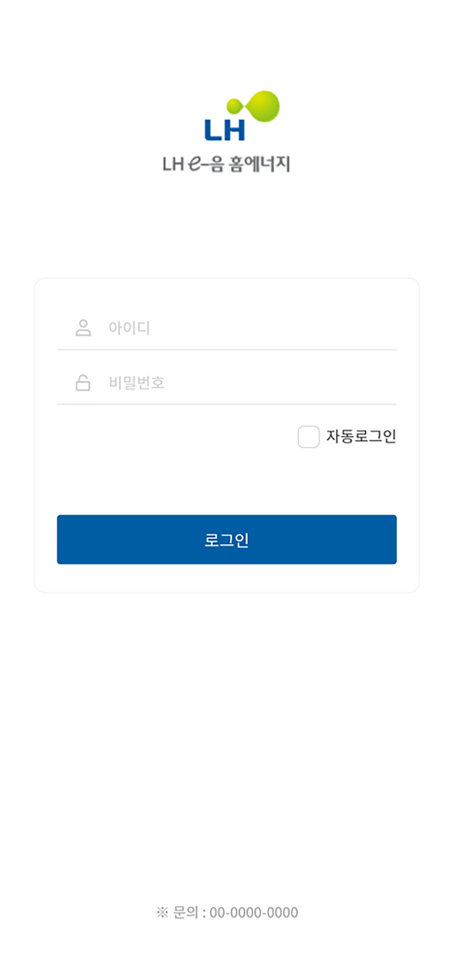Click the blue LH lettering in the logo
The width and height of the screenshot is (453, 980).
(x=226, y=130)
